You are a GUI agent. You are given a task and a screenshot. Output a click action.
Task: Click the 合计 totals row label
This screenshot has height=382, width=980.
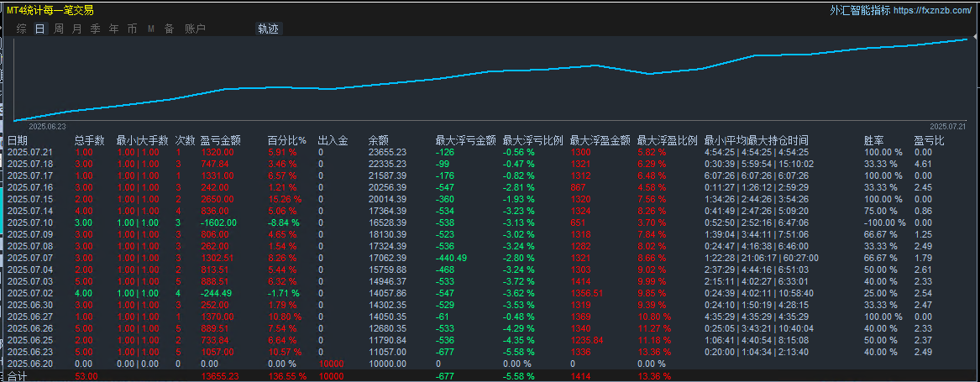click(x=17, y=376)
